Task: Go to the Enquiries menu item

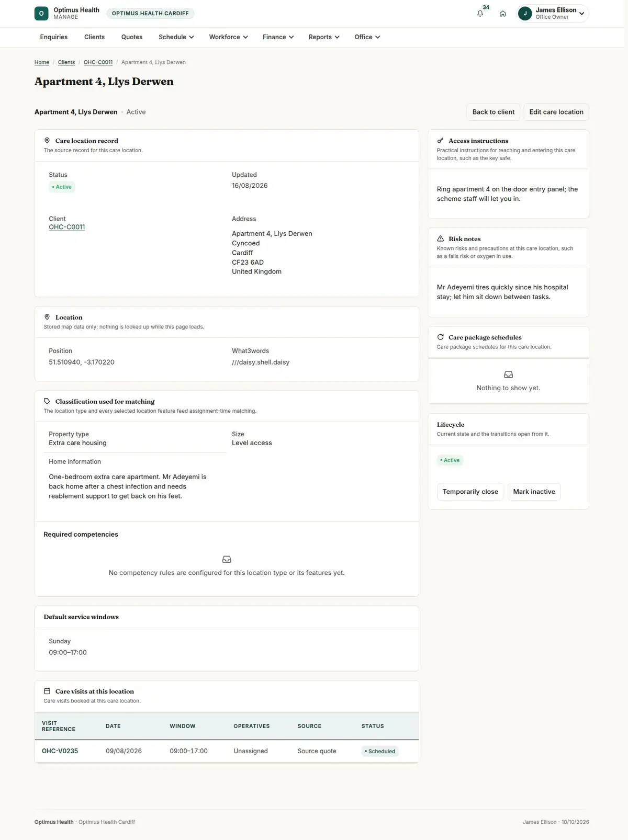Action: click(54, 37)
